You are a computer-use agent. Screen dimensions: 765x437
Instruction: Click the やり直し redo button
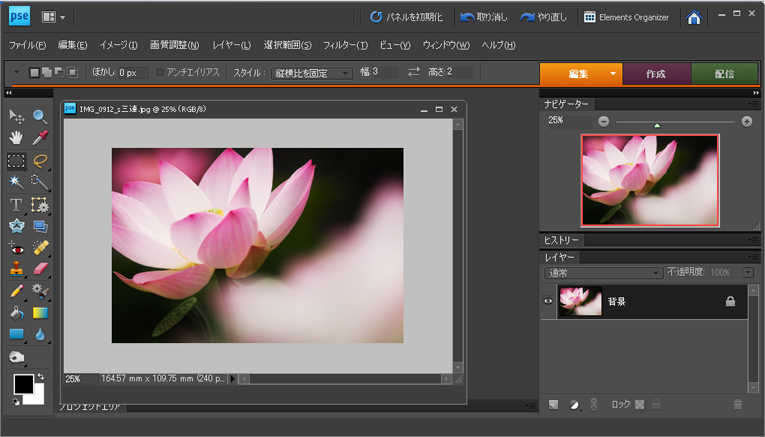[543, 17]
